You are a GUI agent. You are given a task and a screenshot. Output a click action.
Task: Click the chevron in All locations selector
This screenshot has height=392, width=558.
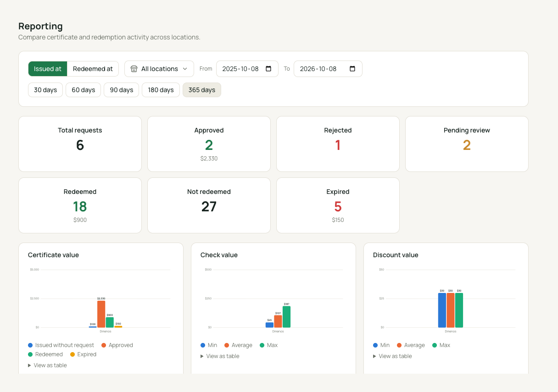click(185, 69)
